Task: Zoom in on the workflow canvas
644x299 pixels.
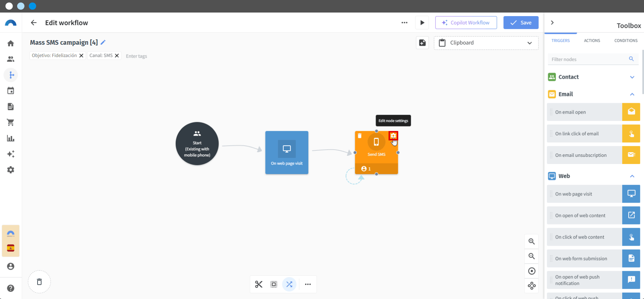Action: tap(532, 241)
